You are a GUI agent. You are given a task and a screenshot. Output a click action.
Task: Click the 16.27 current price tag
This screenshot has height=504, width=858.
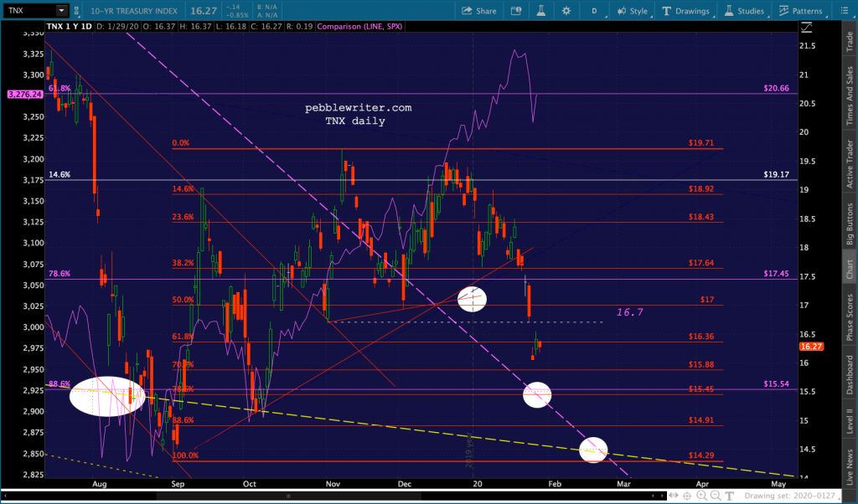[811, 347]
